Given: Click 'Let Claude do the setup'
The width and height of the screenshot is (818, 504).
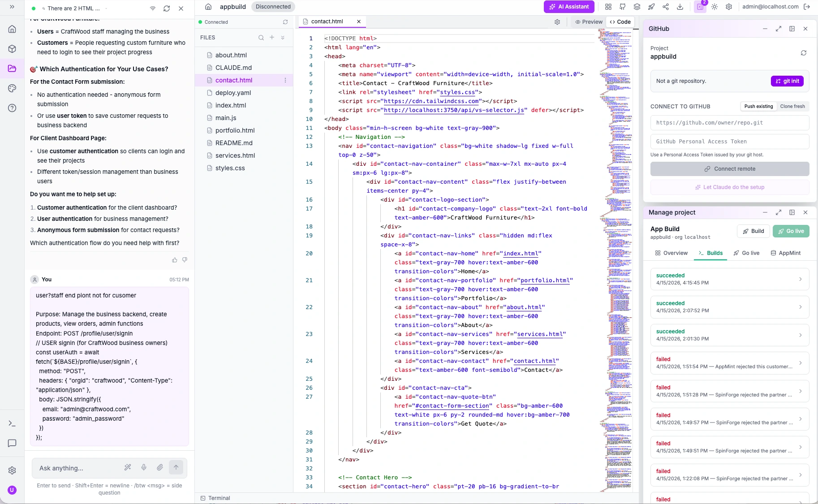Looking at the screenshot, I should click(x=730, y=187).
